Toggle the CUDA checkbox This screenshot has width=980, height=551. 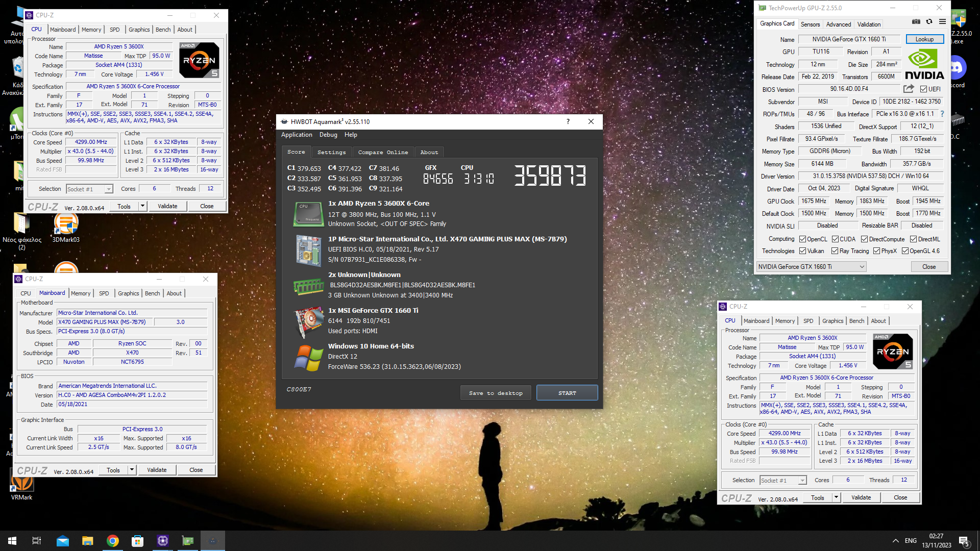835,239
